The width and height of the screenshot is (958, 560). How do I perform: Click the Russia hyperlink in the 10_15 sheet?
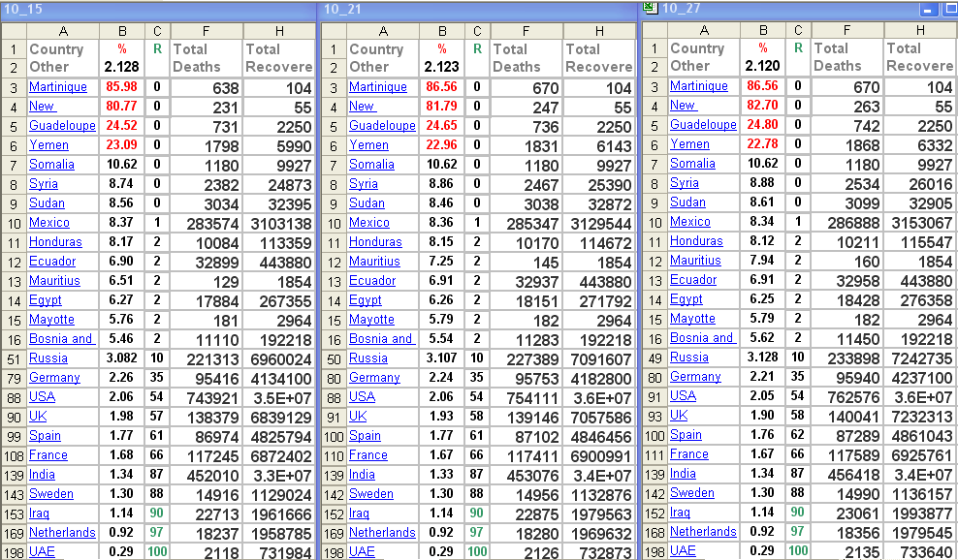(48, 358)
